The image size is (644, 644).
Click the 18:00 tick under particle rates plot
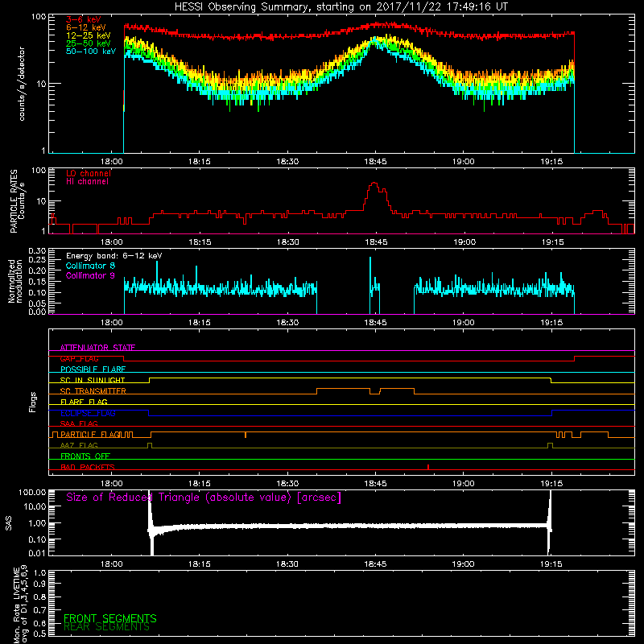[112, 242]
